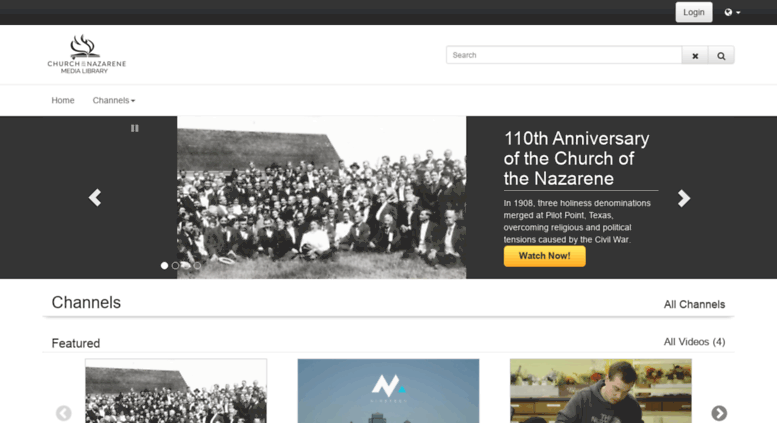Select the first carousel indicator dot

pos(165,266)
